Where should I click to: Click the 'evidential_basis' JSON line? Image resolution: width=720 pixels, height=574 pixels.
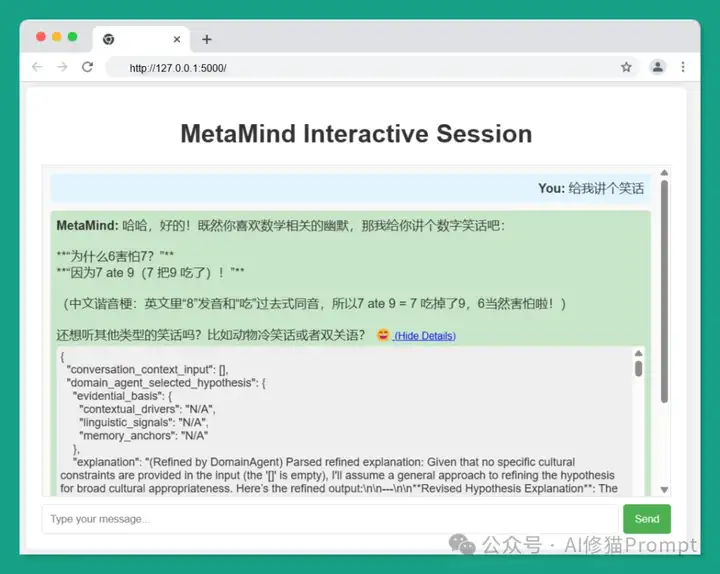pyautogui.click(x=122, y=396)
